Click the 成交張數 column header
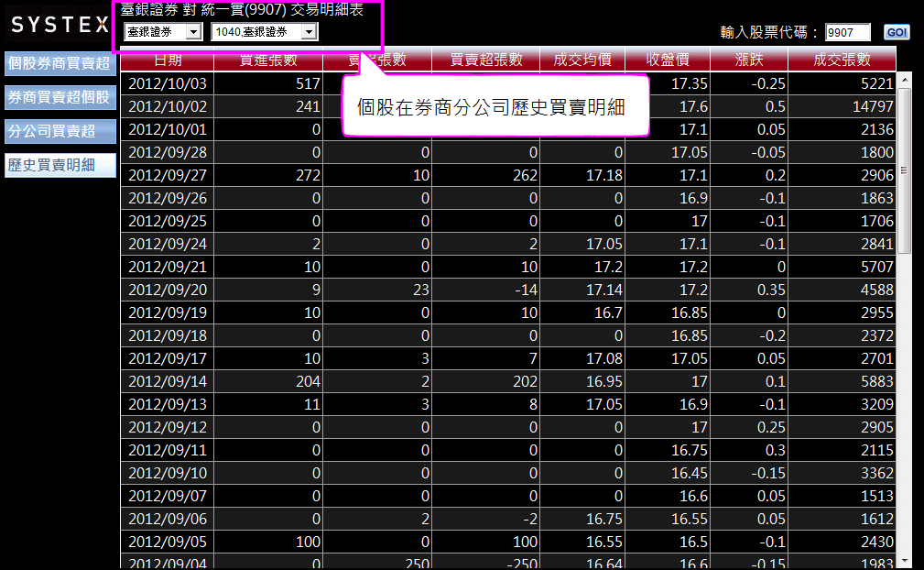Screen dimensions: 924x570 842,60
